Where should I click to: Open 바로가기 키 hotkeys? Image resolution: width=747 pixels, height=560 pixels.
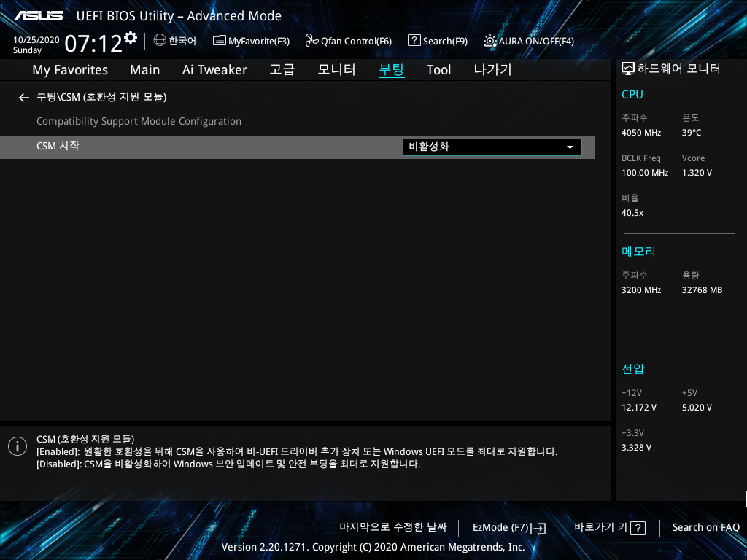click(x=601, y=527)
